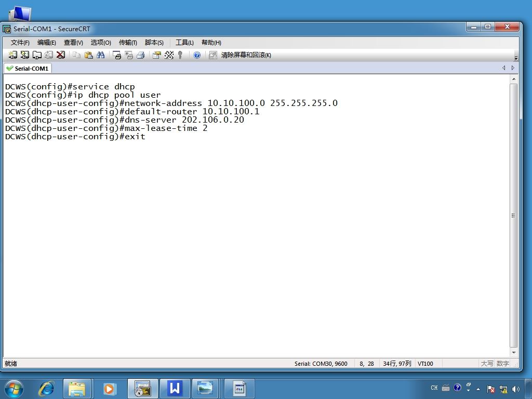532x399 pixels.
Task: Click the tray soft keyboard icon
Action: 446,388
